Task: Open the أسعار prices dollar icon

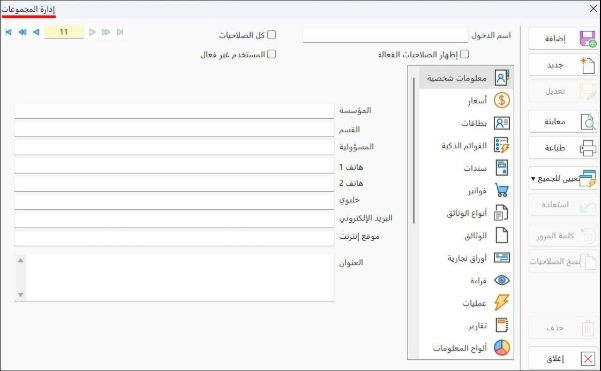Action: point(501,100)
